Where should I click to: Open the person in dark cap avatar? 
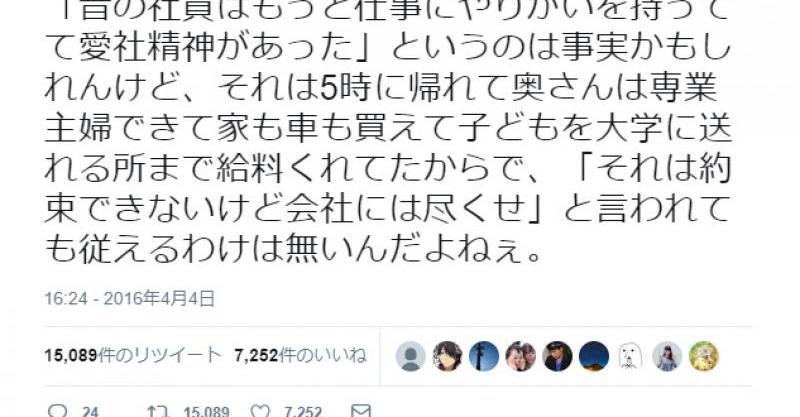coord(557,356)
